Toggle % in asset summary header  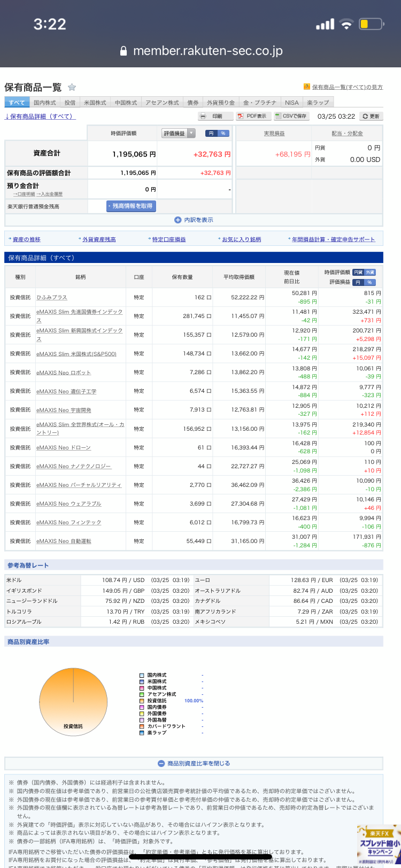coord(222,133)
